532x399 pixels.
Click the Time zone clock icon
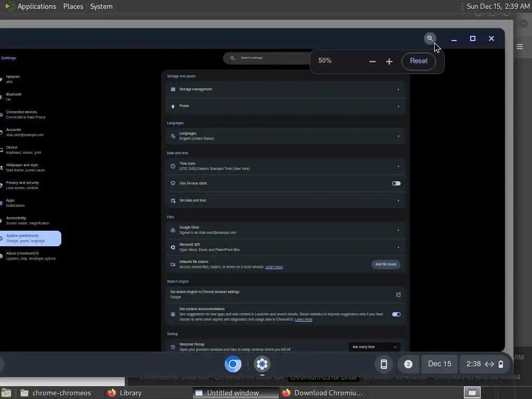[x=173, y=166]
